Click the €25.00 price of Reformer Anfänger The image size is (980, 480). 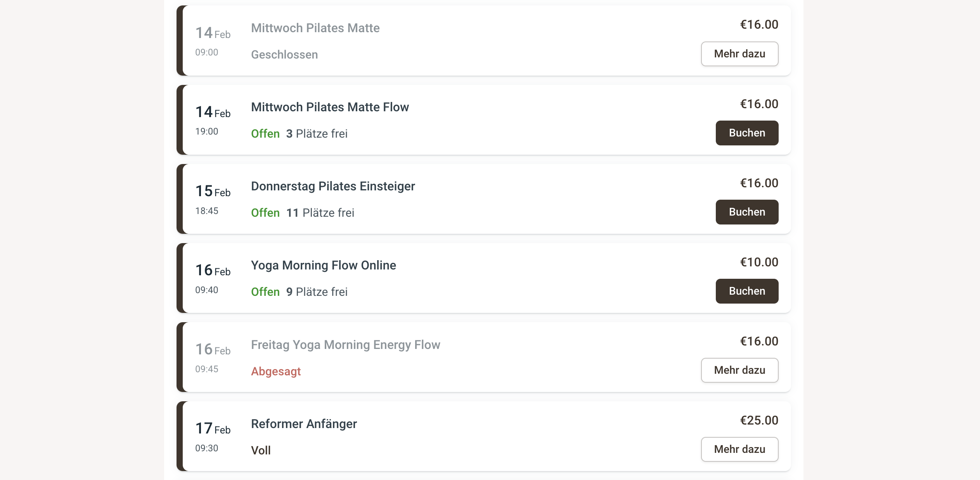tap(759, 420)
